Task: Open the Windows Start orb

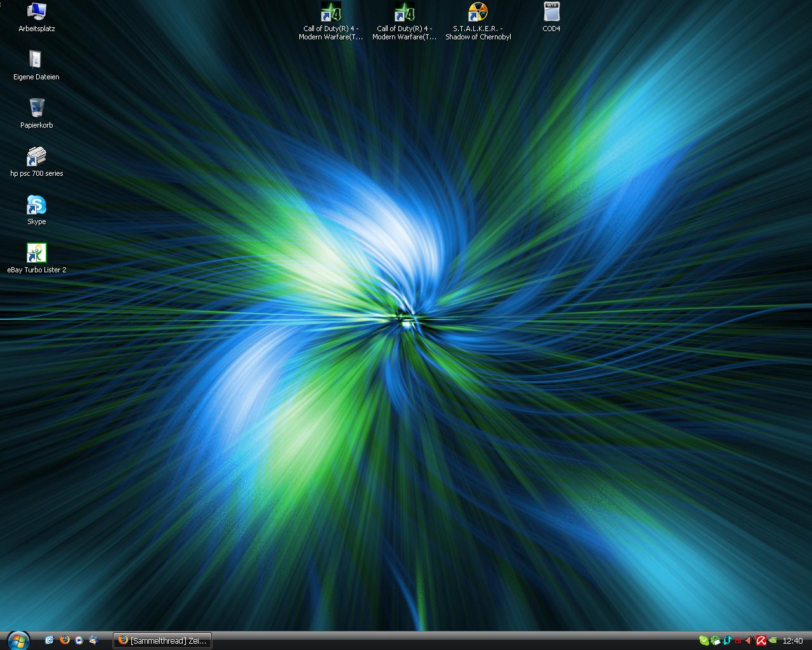Action: pos(18,640)
